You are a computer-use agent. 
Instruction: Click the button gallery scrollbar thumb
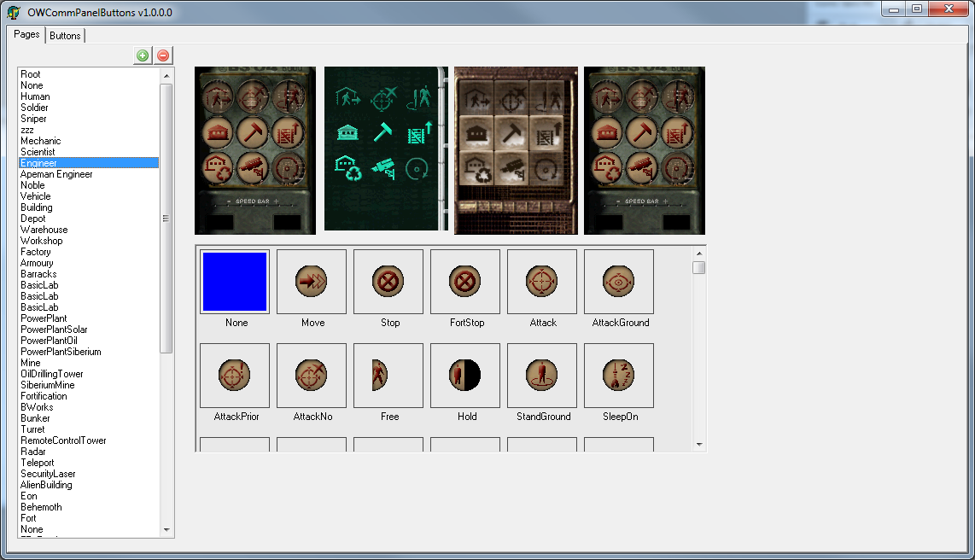tap(699, 268)
